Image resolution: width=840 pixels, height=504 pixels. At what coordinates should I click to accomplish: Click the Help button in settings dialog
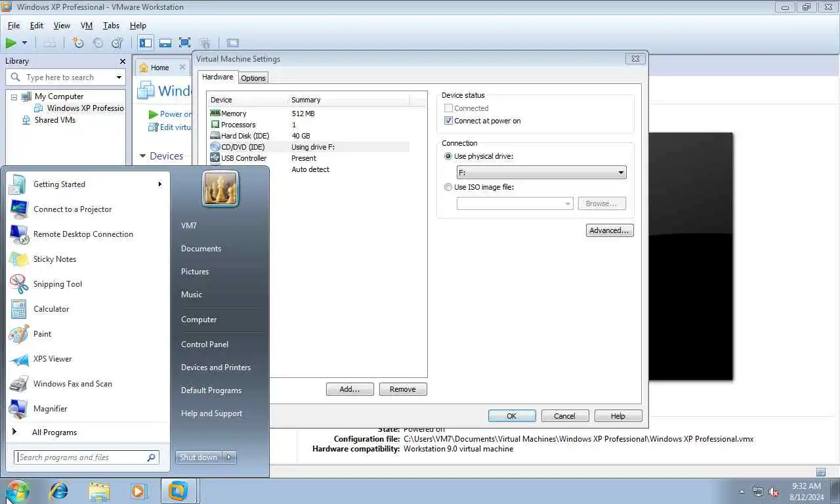point(618,416)
